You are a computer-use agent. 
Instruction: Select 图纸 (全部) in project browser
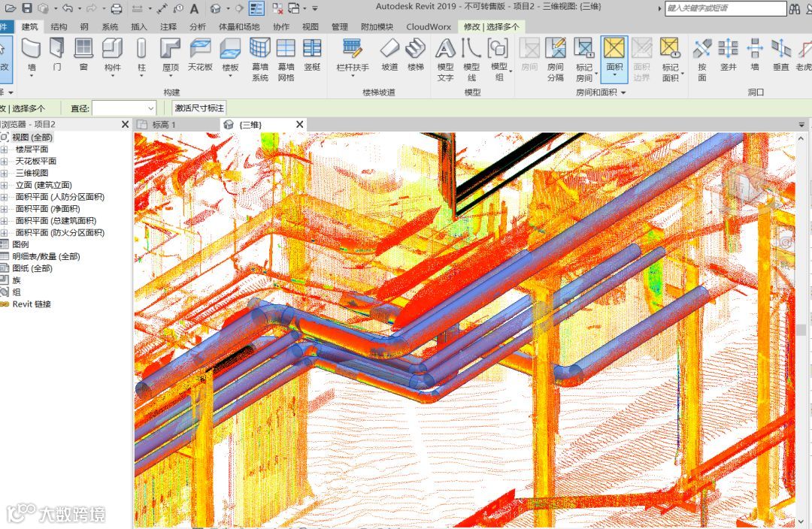click(x=32, y=268)
